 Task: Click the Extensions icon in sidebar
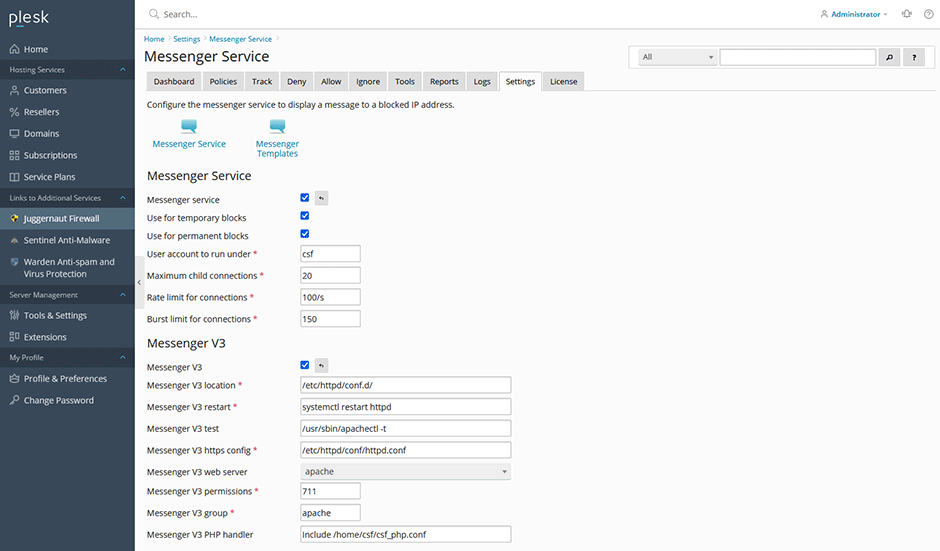(14, 336)
